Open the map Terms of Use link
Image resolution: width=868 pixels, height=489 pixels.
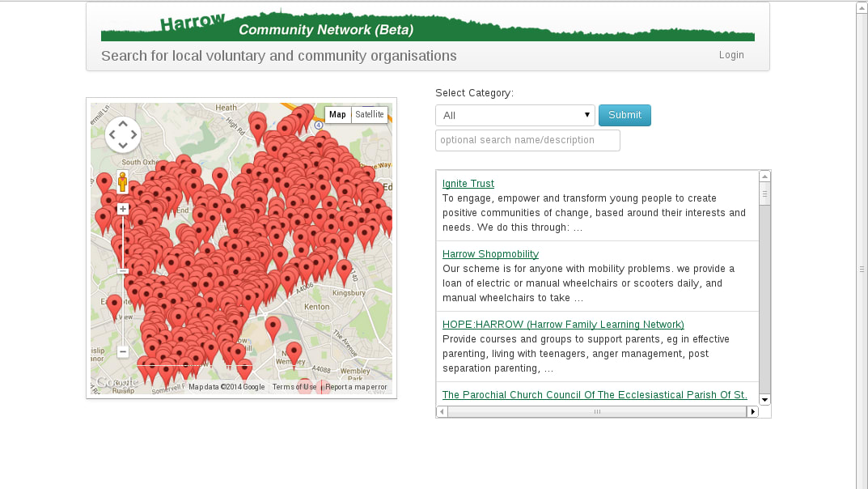(x=294, y=386)
